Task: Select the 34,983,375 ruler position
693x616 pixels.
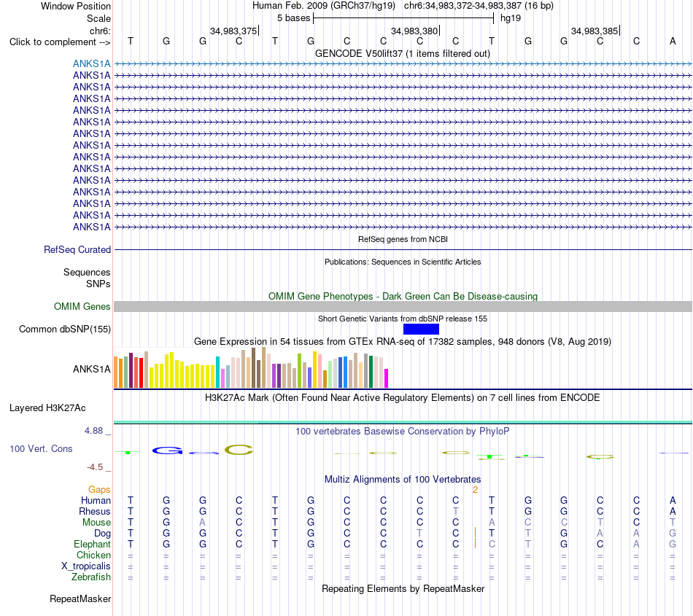Action: (x=233, y=31)
